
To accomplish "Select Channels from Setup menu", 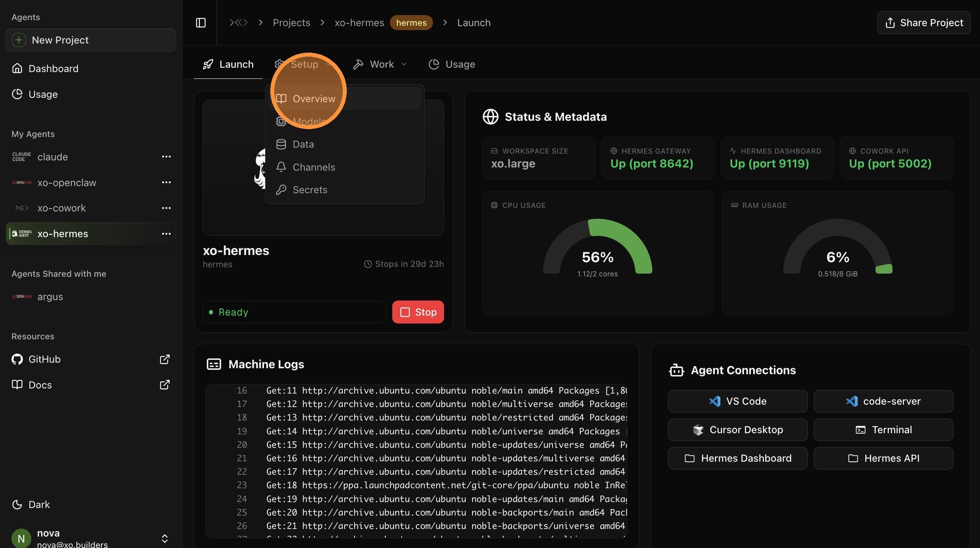I will (x=345, y=167).
